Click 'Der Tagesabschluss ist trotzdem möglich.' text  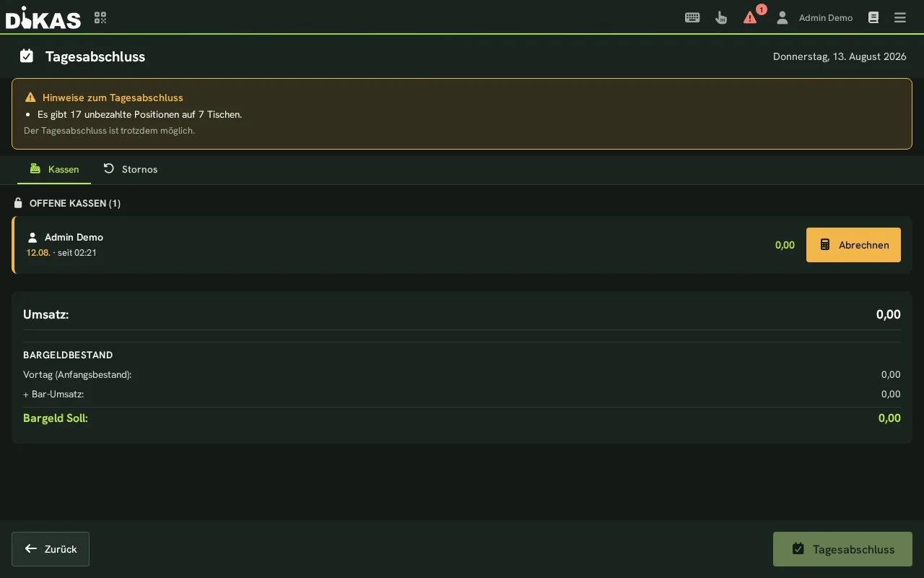[109, 131]
